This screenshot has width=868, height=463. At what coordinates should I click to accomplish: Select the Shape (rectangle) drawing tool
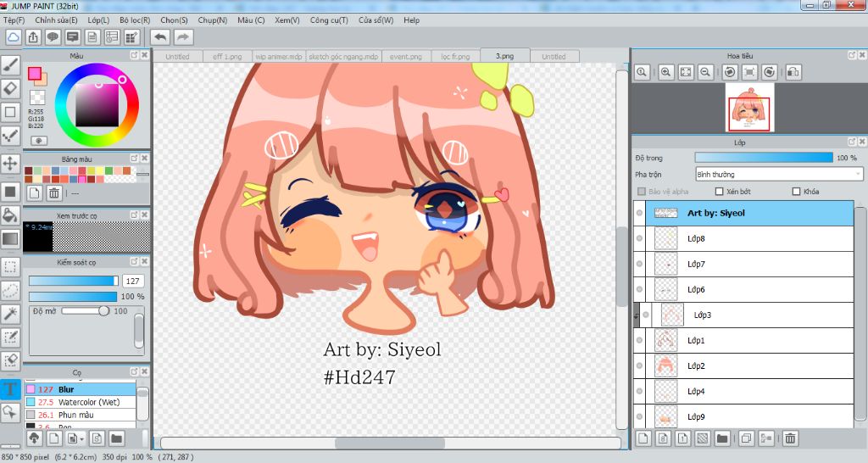tap(10, 112)
